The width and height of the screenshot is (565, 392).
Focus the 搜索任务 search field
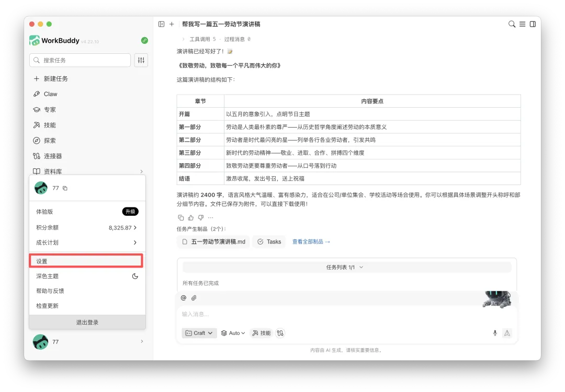[80, 60]
